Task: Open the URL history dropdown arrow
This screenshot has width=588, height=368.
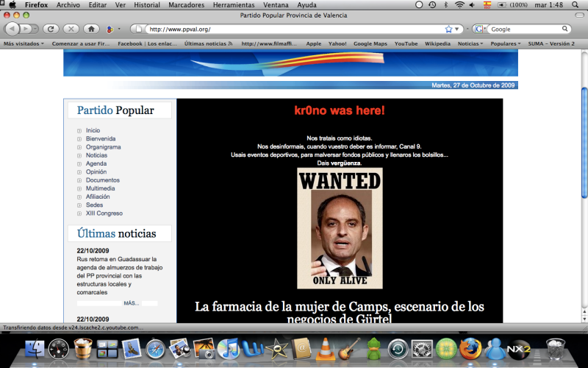Action: click(459, 29)
